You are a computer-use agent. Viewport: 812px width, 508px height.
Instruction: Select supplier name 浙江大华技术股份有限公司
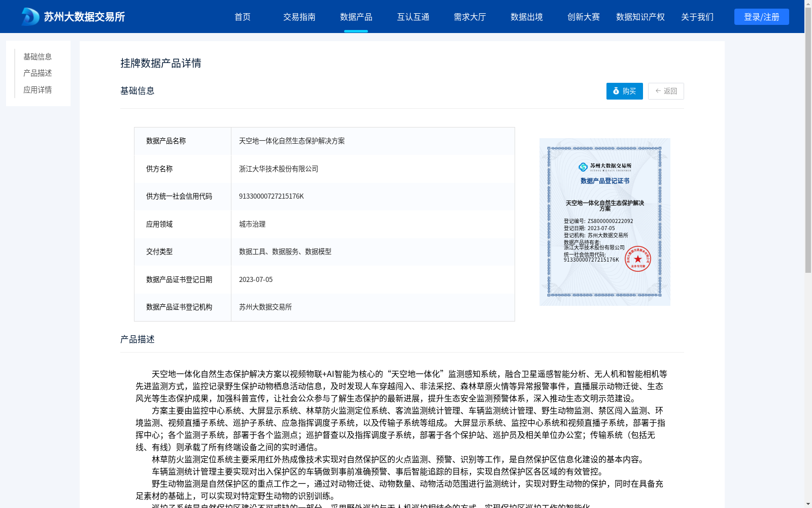[x=279, y=169]
